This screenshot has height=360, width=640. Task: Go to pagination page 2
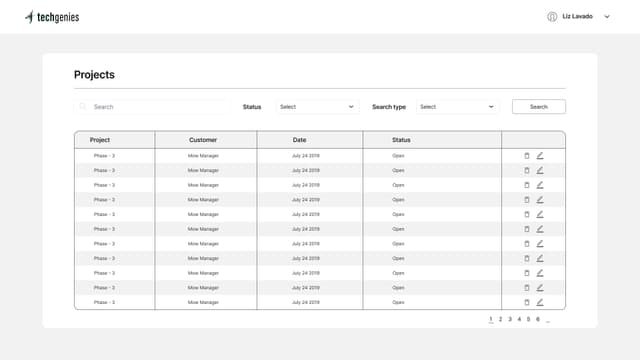pos(500,319)
